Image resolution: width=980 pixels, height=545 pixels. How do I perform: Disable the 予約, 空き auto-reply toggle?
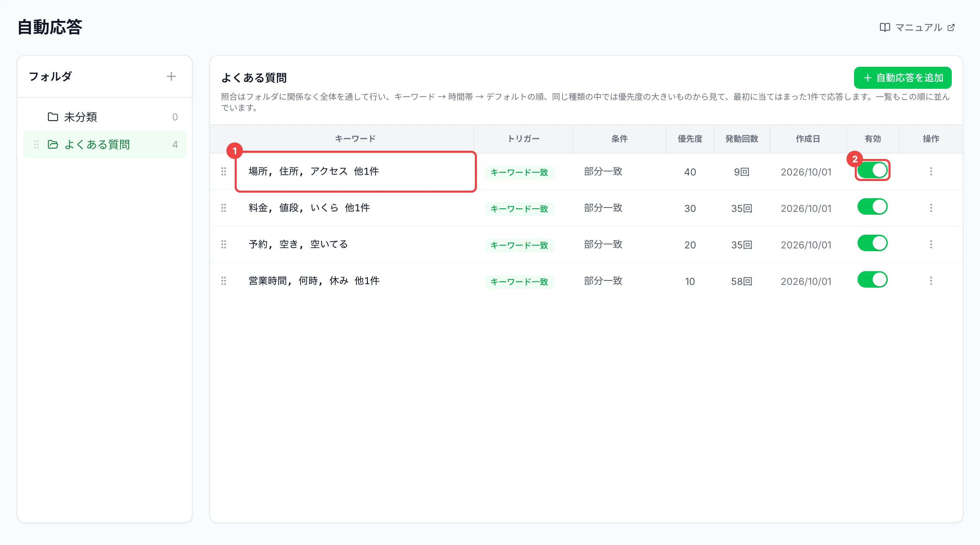click(872, 243)
